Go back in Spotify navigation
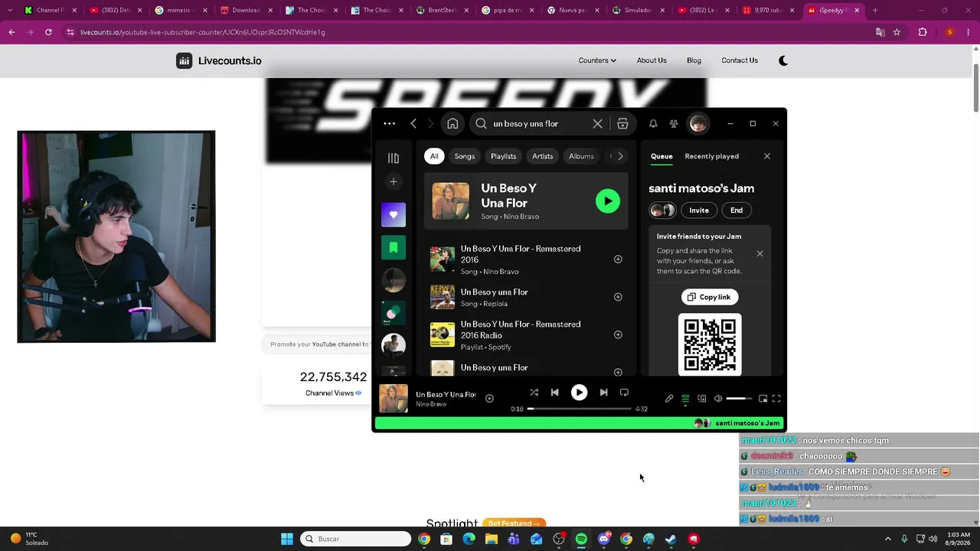 point(413,123)
